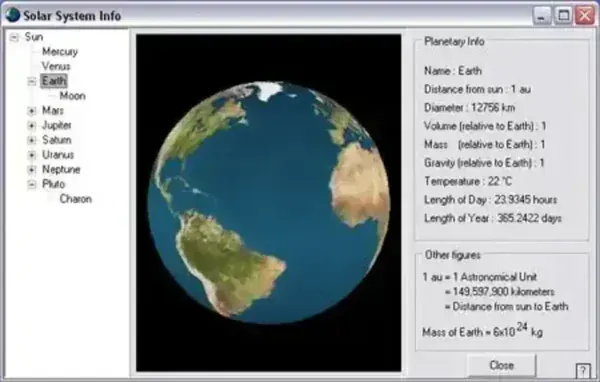Viewport: 600px width, 382px height.
Task: Click the 'Mass of Earth' figure
Action: (483, 330)
